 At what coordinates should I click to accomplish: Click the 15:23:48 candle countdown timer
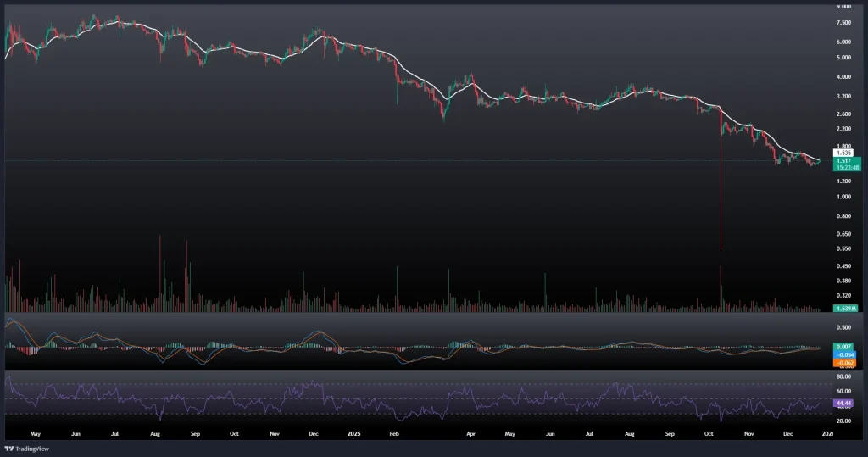[846, 167]
